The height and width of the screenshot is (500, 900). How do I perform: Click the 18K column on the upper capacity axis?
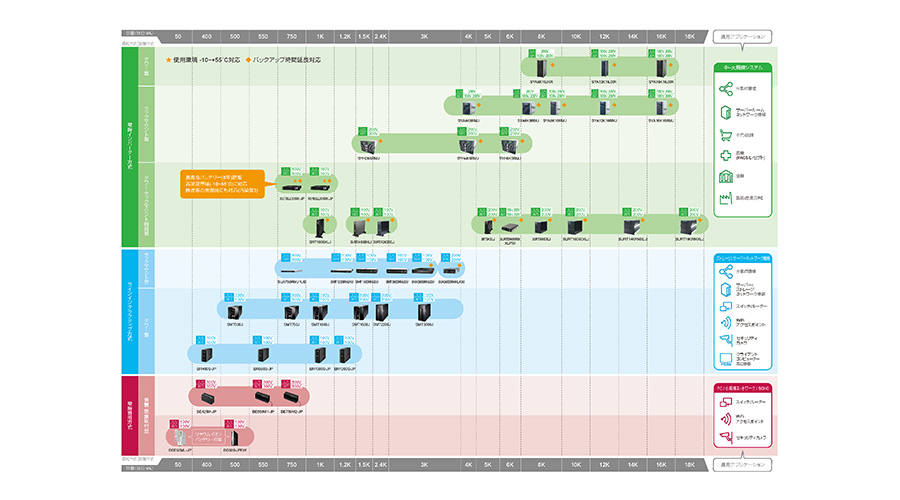(x=690, y=37)
